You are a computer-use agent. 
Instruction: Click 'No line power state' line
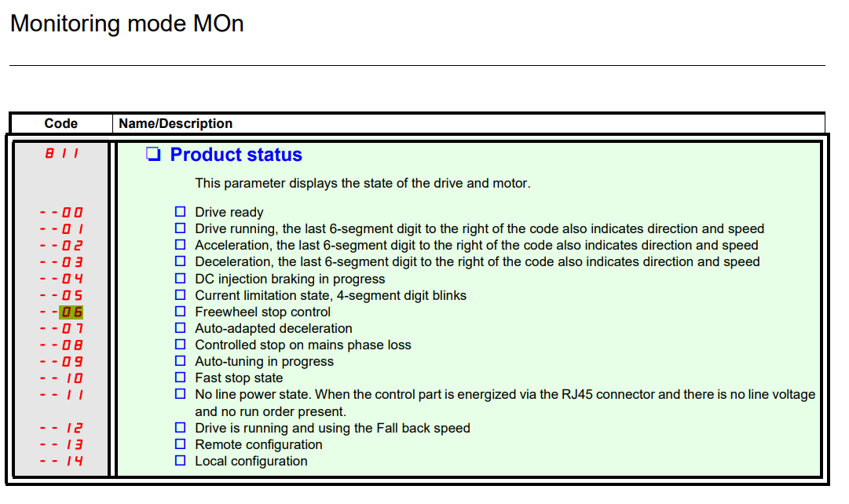[x=505, y=395]
